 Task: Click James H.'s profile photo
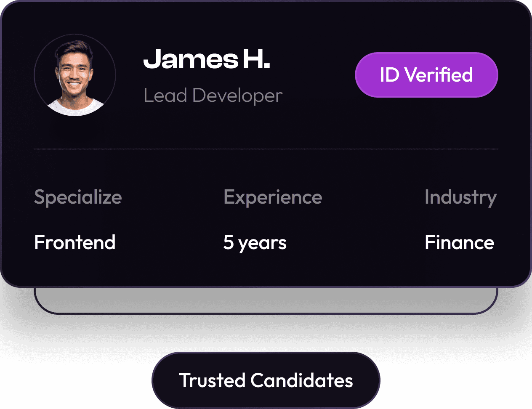tap(75, 75)
